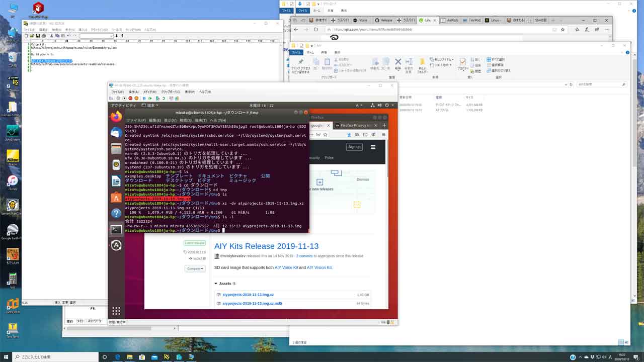Screen dimensions: 644x362
Task: Switch to Release tab in Edge
Action: (x=383, y=21)
